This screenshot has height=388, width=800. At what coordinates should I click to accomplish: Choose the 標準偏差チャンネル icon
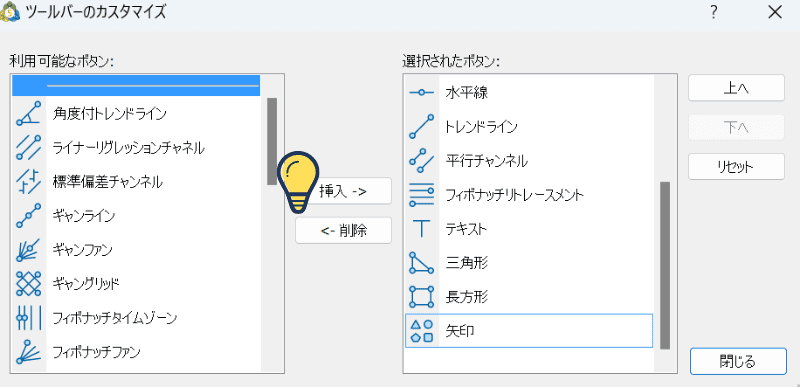[29, 182]
